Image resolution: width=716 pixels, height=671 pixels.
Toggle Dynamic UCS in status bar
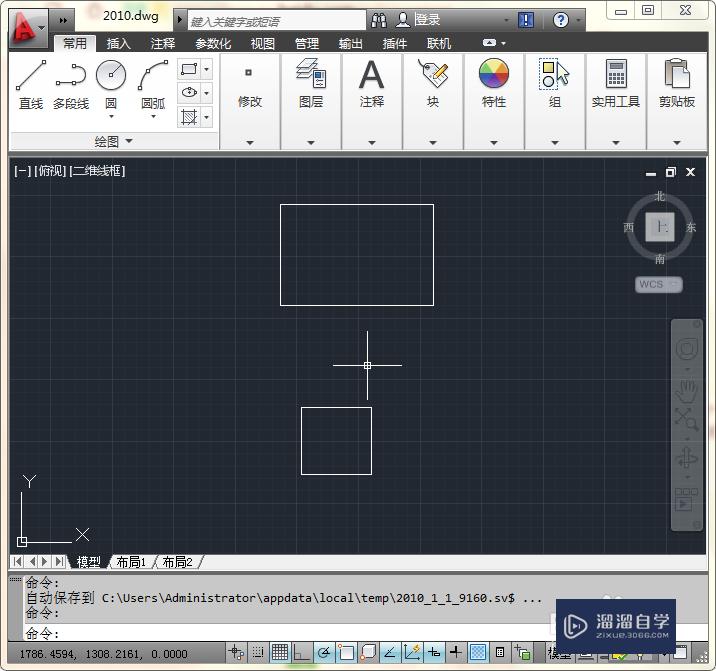(x=411, y=652)
